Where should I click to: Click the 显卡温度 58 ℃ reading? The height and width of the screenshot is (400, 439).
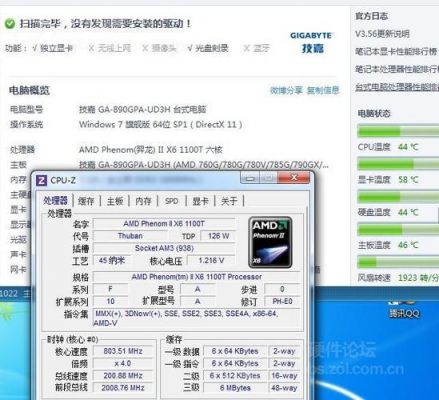[408, 180]
